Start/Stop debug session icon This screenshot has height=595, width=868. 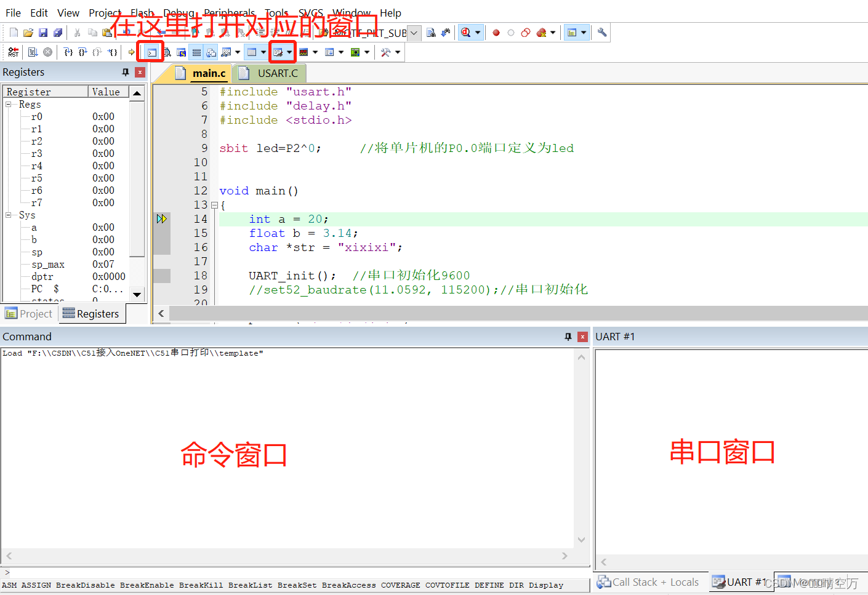466,33
